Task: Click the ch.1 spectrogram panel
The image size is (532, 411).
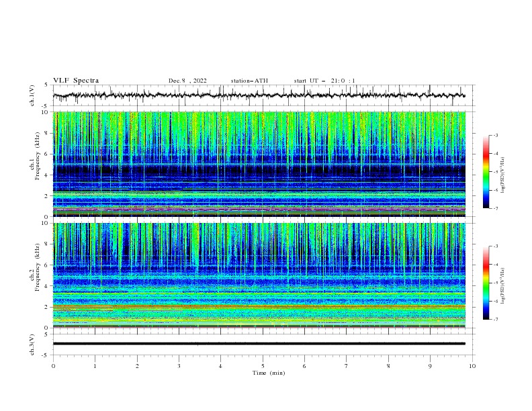Action: point(259,164)
